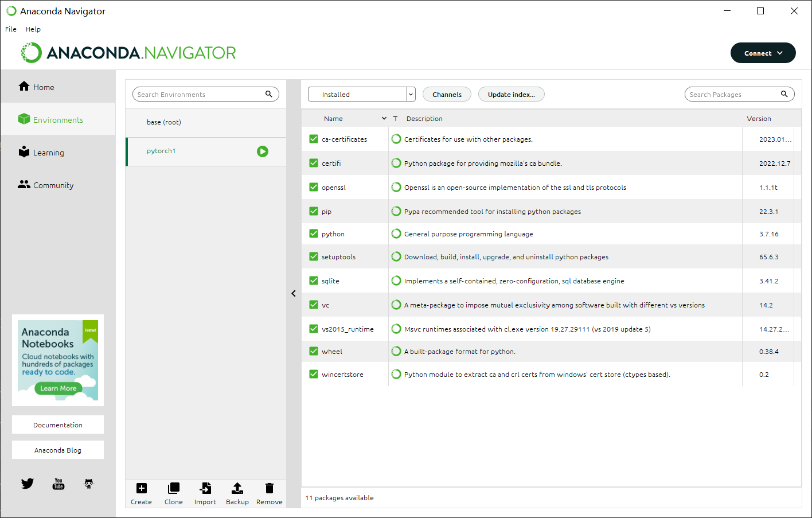Image resolution: width=812 pixels, height=518 pixels.
Task: Remove the selected environment
Action: pyautogui.click(x=270, y=493)
